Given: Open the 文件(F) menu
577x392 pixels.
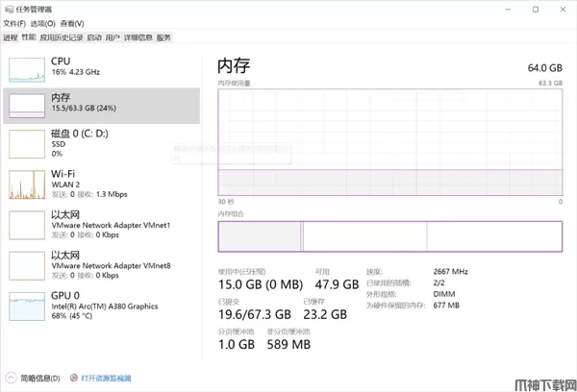Looking at the screenshot, I should tap(14, 23).
